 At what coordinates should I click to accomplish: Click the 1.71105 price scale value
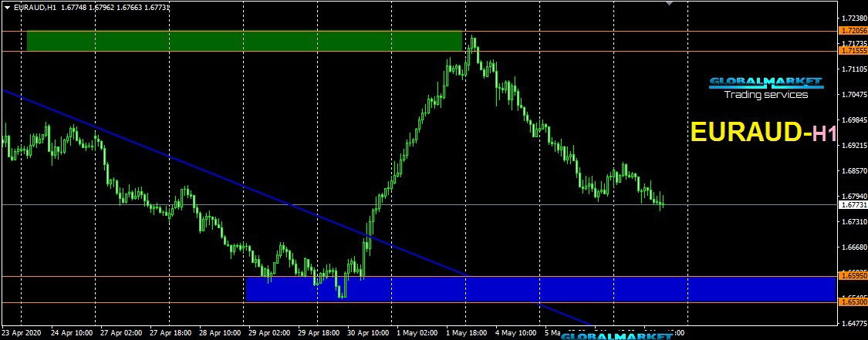click(853, 69)
